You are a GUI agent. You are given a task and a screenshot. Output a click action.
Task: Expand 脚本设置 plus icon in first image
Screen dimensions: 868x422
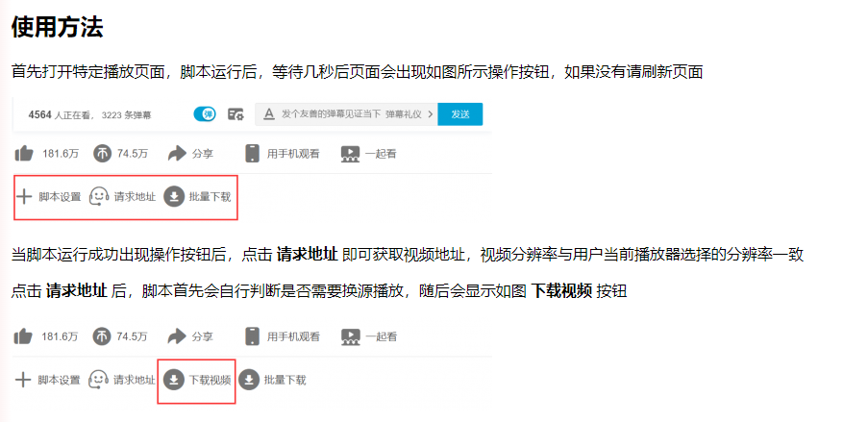[24, 197]
